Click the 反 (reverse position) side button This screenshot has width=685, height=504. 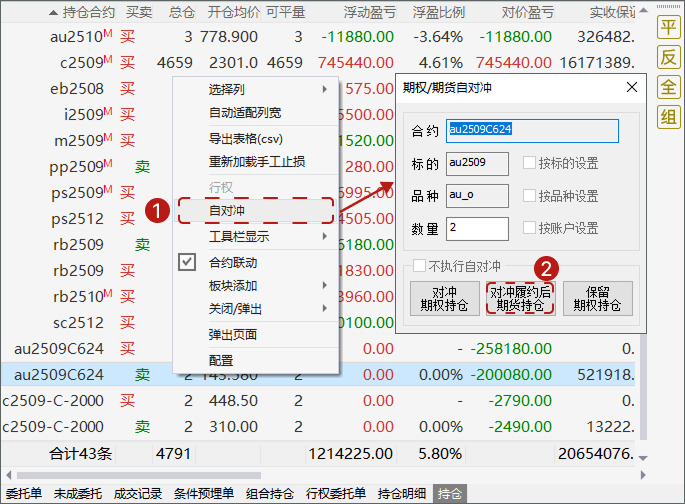[667, 57]
